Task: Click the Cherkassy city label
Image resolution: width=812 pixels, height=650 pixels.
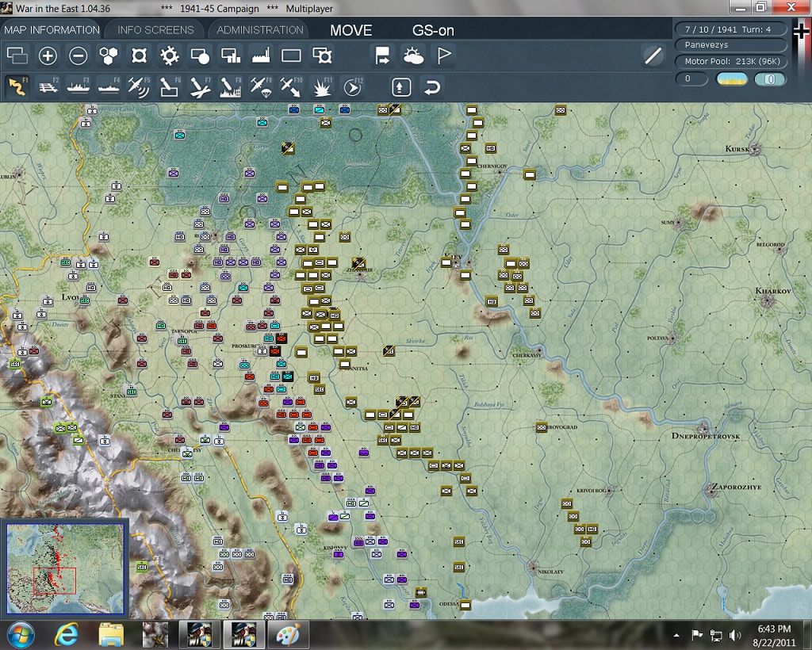Action: (527, 356)
